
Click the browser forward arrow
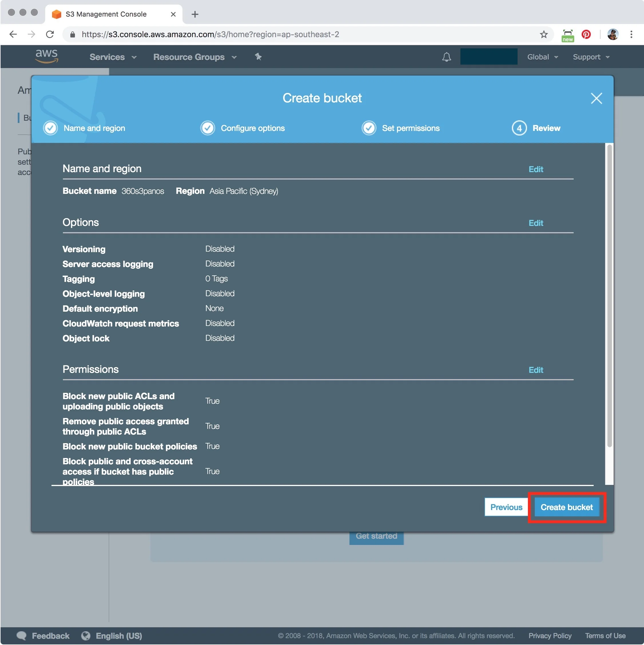tap(31, 34)
